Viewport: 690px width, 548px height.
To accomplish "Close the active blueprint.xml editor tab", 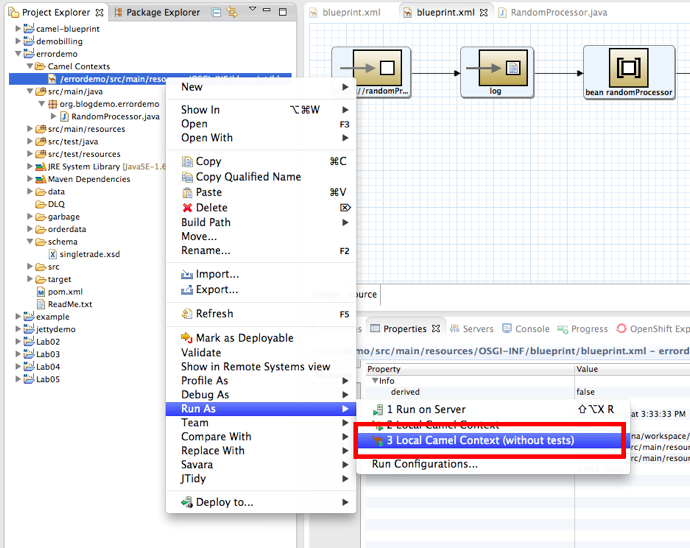I will point(484,12).
